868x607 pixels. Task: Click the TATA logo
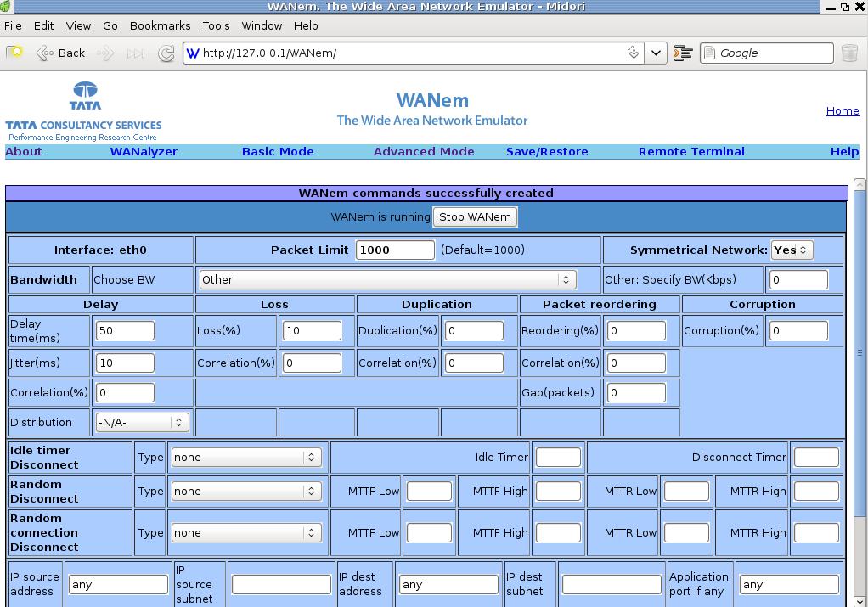tap(85, 96)
